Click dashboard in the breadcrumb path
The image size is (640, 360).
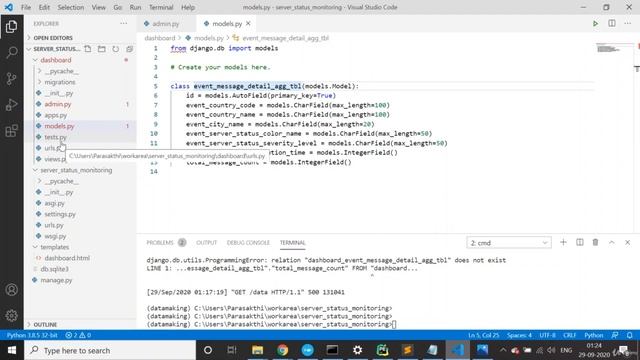coord(160,38)
